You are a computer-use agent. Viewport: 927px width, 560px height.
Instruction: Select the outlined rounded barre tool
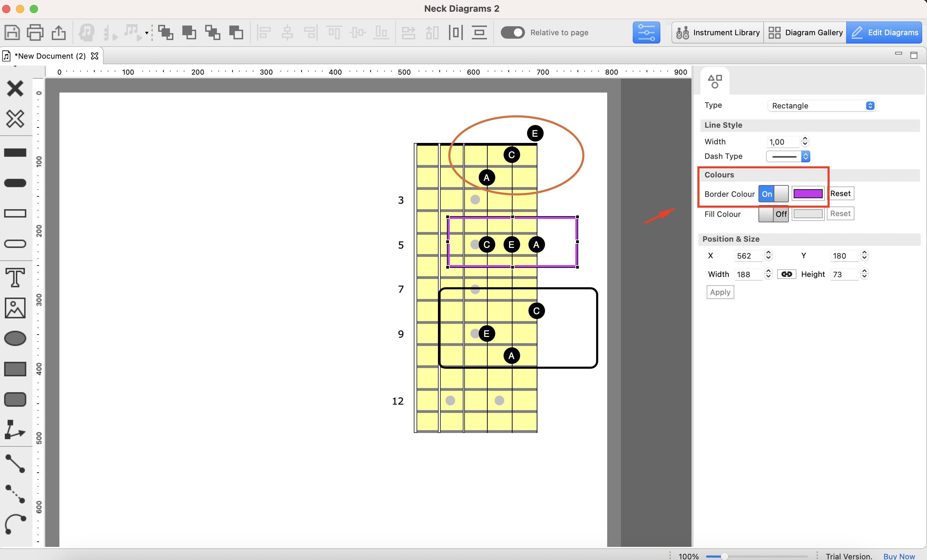point(15,244)
